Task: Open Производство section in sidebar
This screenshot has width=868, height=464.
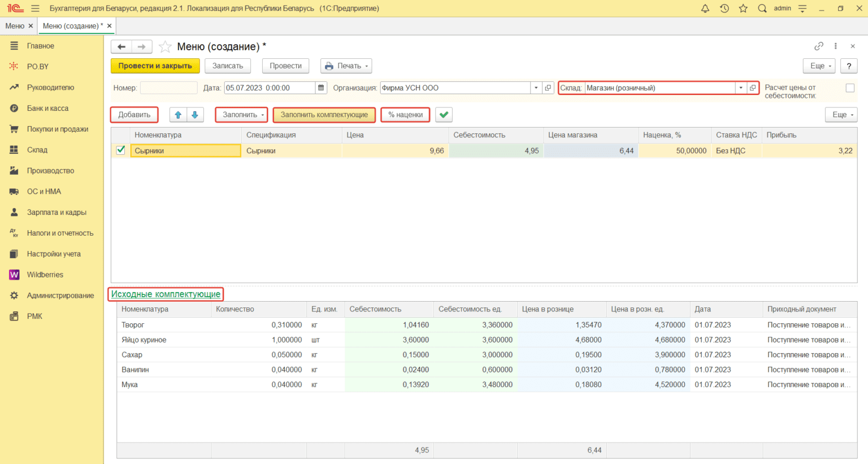Action: coord(50,171)
